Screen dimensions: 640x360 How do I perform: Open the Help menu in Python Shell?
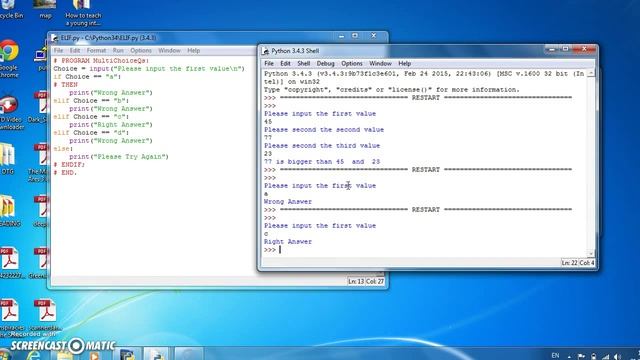404,64
